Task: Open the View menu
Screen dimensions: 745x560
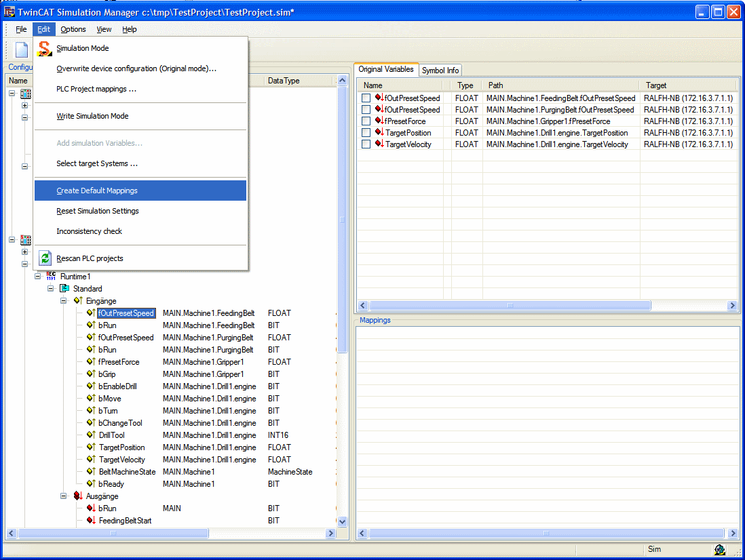Action: pyautogui.click(x=104, y=29)
